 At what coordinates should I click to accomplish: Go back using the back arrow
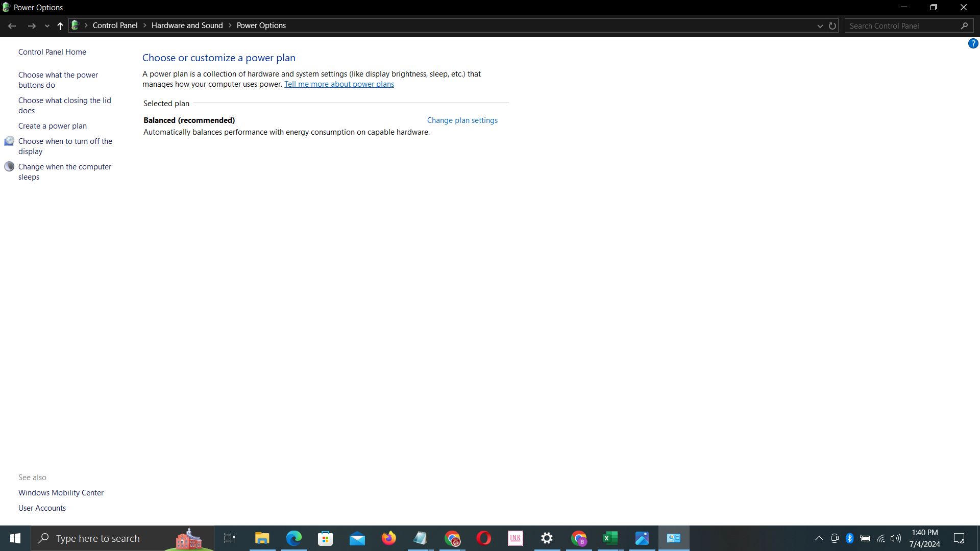click(12, 26)
